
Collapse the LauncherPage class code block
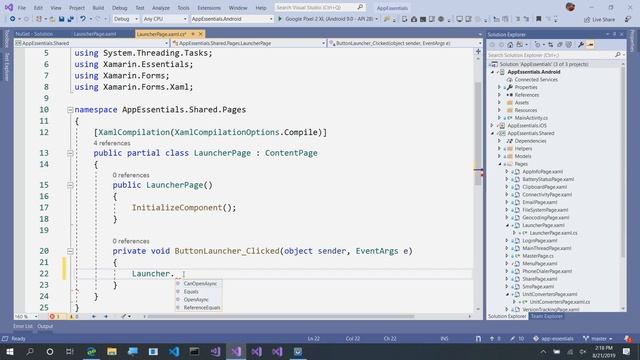coord(70,153)
